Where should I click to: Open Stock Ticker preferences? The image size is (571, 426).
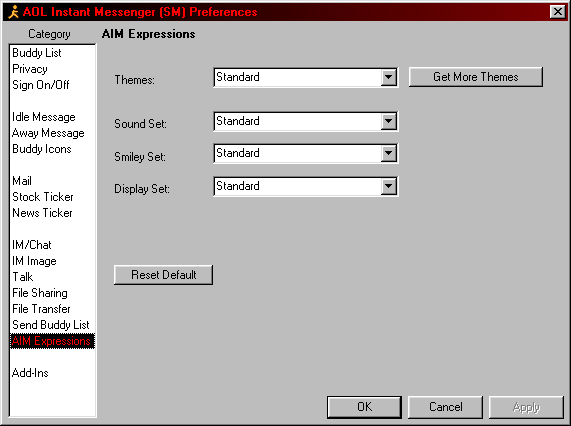click(x=43, y=197)
